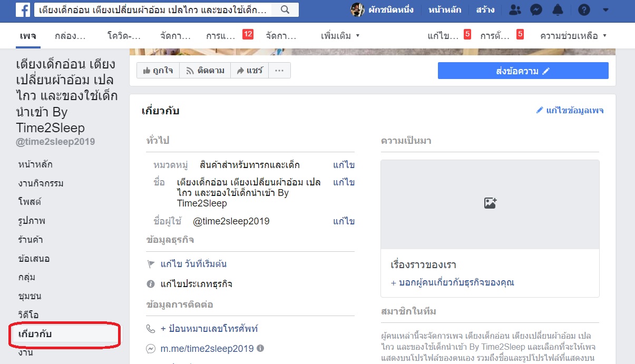Open the three-dots more options button
The image size is (635, 364).
(x=280, y=71)
